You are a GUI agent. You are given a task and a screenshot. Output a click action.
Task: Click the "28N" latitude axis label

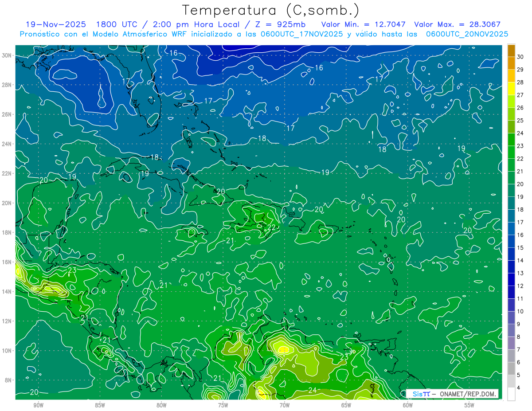8,85
